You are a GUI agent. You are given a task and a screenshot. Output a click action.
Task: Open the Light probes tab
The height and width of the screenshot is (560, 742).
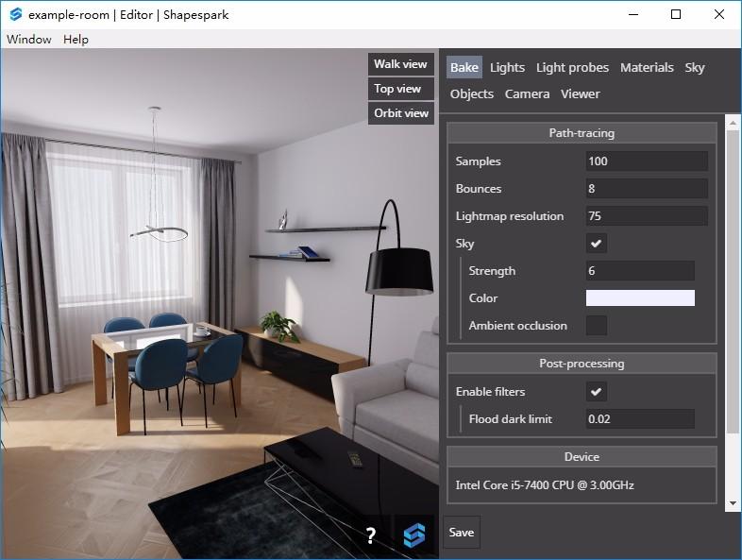[x=572, y=67]
